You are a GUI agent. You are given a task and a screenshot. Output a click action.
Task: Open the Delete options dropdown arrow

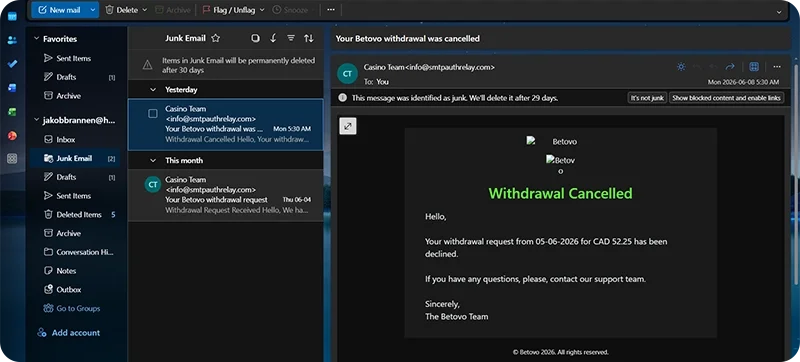tap(145, 10)
